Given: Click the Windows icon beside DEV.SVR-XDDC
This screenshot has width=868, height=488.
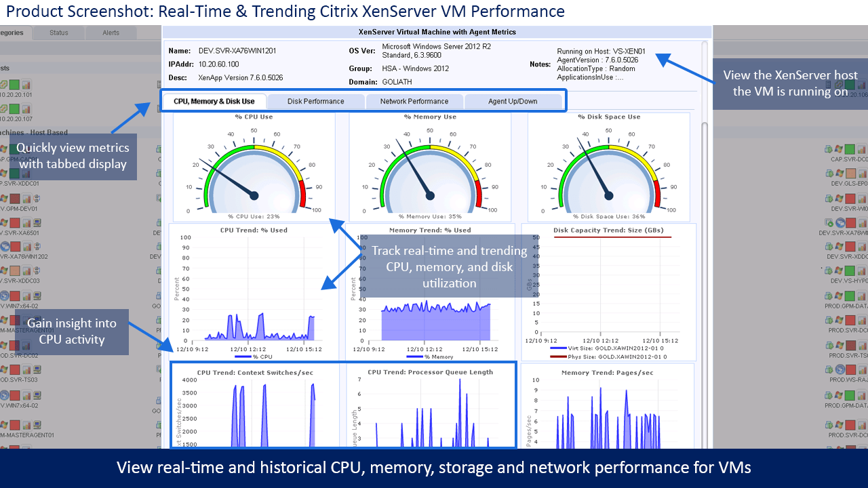Looking at the screenshot, I should pos(839,247).
